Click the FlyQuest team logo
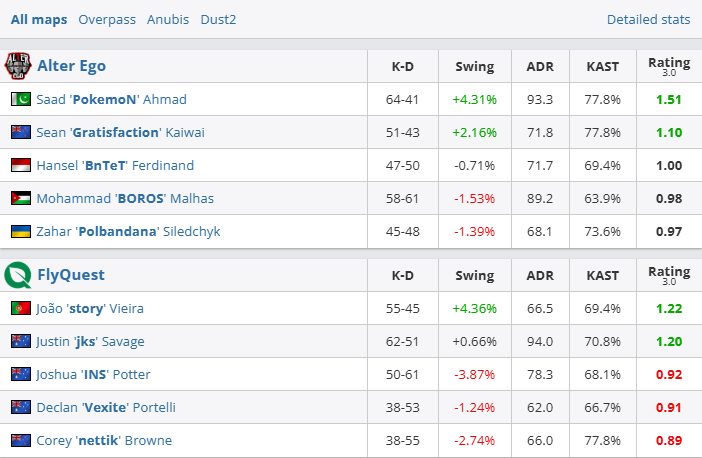702x458 pixels. tap(18, 275)
